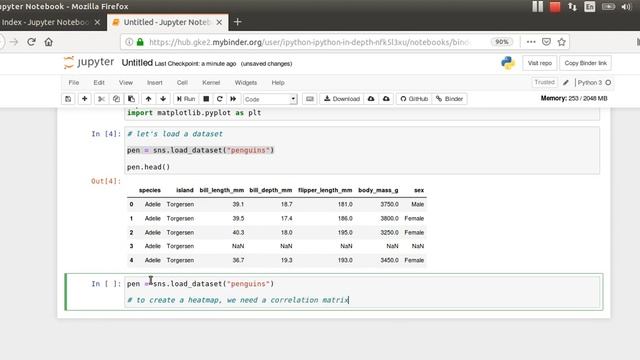Click the Out[4] output prompt
Viewport: 640px width, 360px height.
pyautogui.click(x=106, y=181)
